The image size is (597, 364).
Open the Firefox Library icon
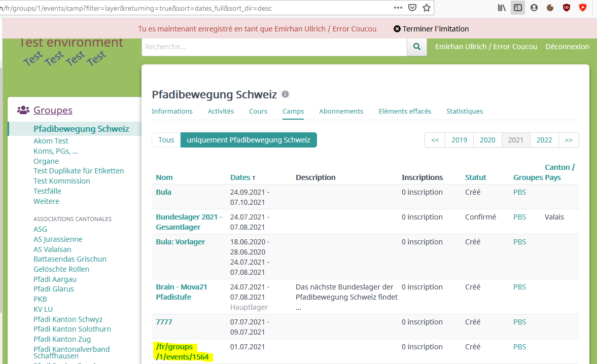click(x=501, y=8)
